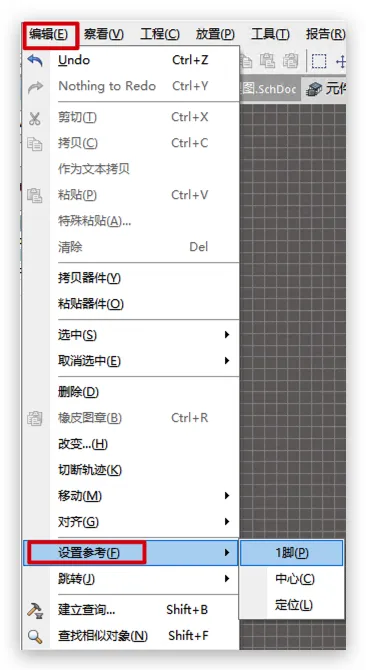Select 1脚(P) in the reference submenu
366x670 pixels.
click(292, 553)
